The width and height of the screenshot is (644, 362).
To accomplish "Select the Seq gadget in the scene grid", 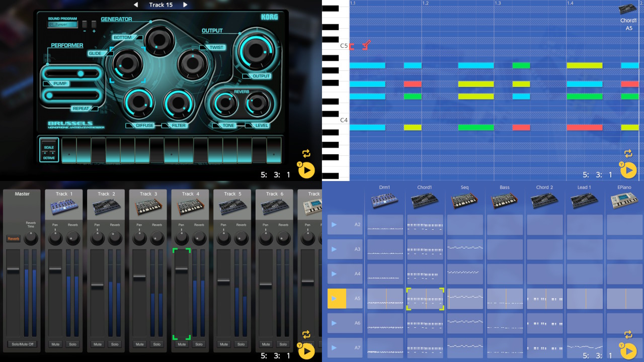I will (465, 201).
